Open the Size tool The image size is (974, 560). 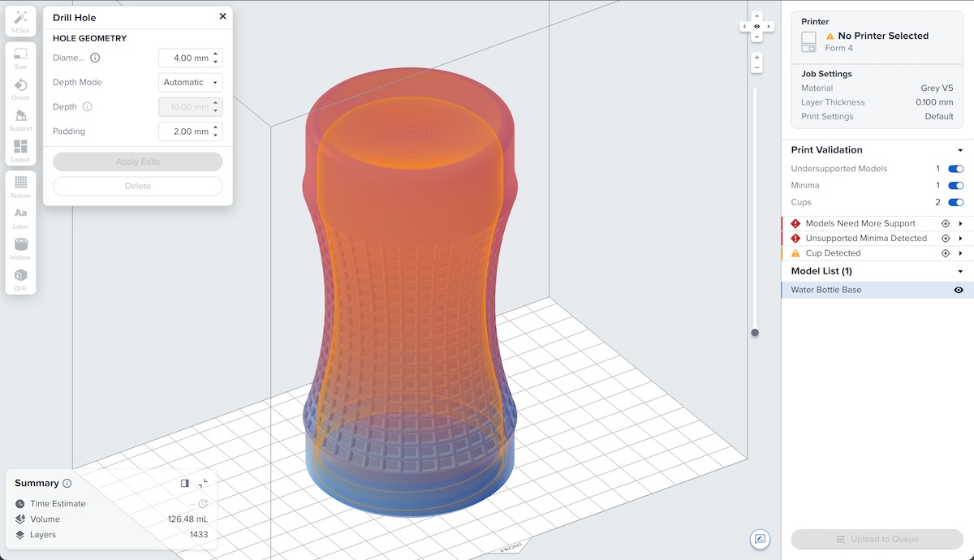coord(20,57)
